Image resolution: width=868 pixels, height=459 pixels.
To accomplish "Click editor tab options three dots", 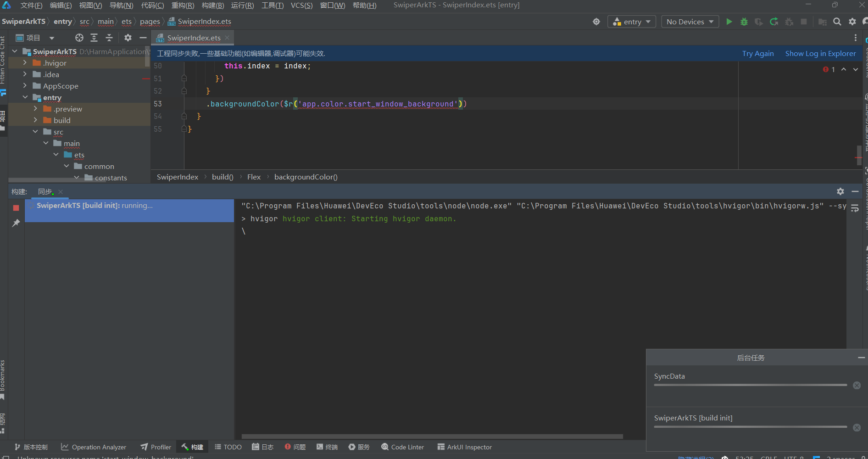I will point(855,38).
